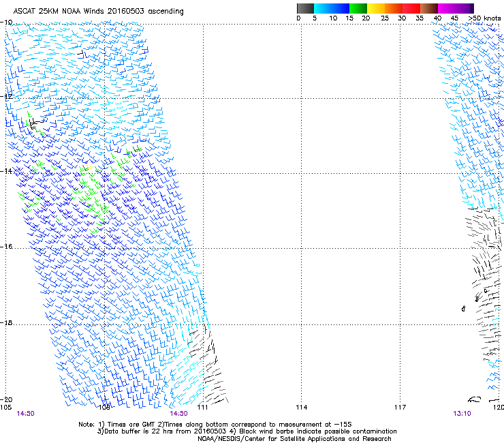Select the yellow 20–25 knots legend segment

pos(376,8)
